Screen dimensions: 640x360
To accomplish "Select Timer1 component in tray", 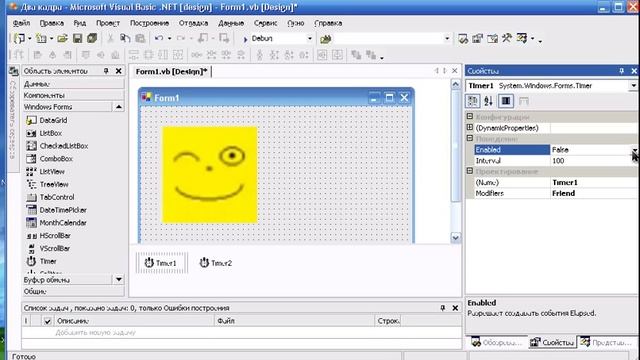I will pos(161,263).
